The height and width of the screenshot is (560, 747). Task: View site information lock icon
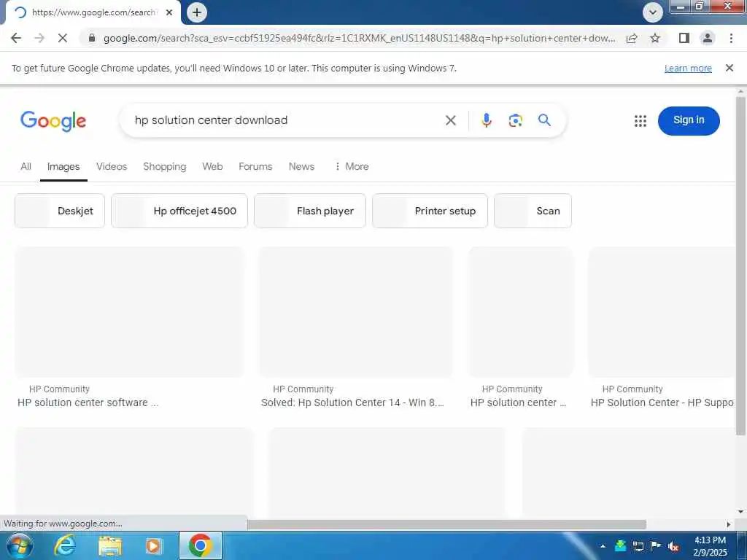(92, 38)
